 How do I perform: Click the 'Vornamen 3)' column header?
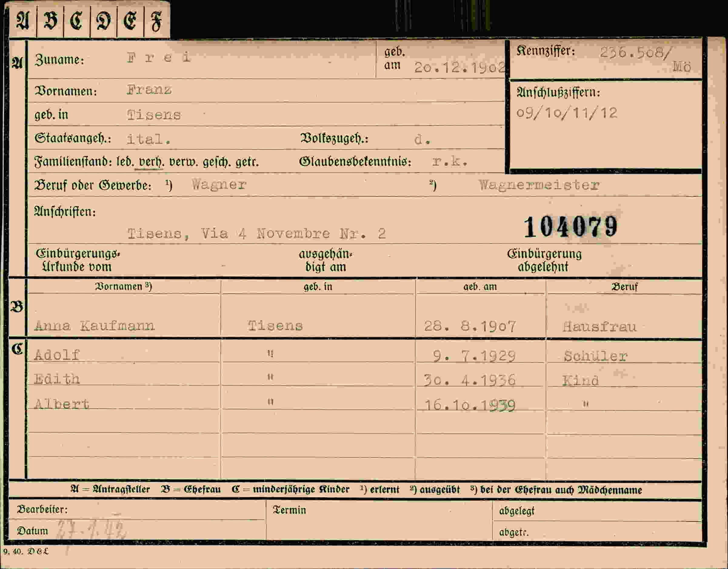click(124, 287)
